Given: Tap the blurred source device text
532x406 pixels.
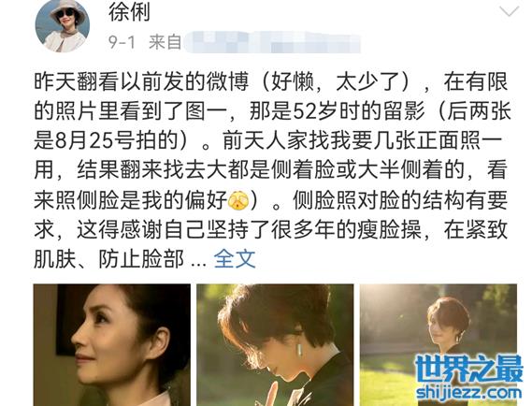Looking at the screenshot, I should pos(272,42).
